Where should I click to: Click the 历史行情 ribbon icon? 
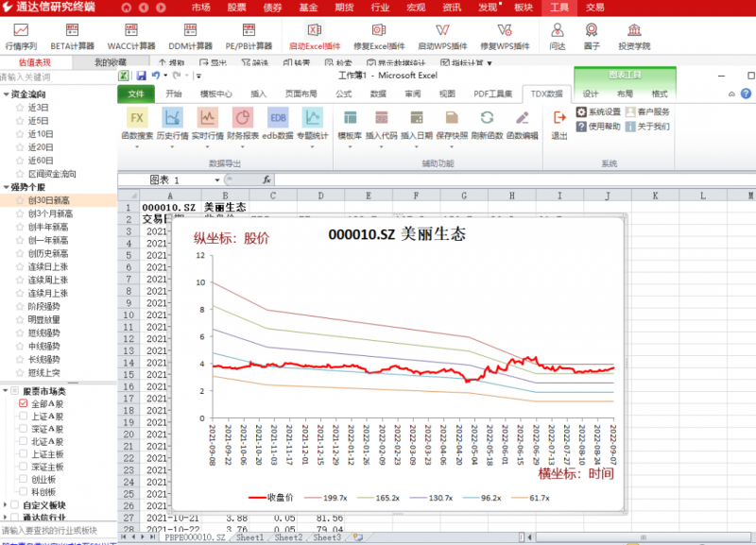pos(172,117)
